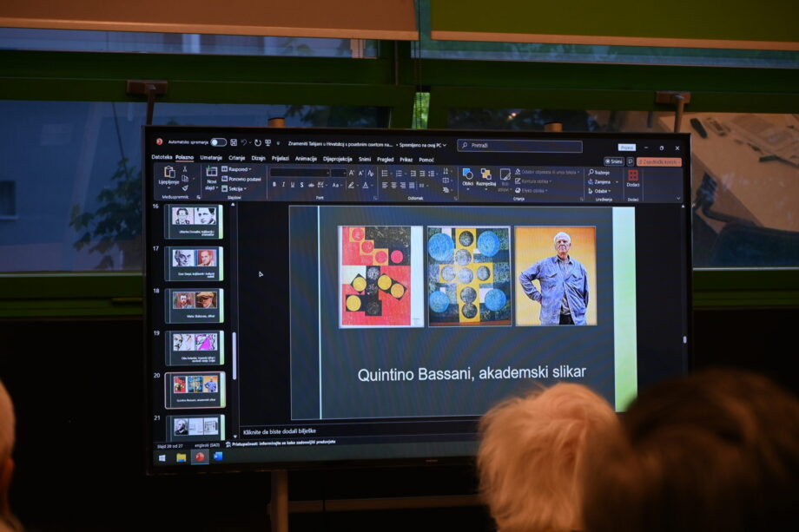Click the Cut scissors icon
The image size is (799, 532).
185,169
